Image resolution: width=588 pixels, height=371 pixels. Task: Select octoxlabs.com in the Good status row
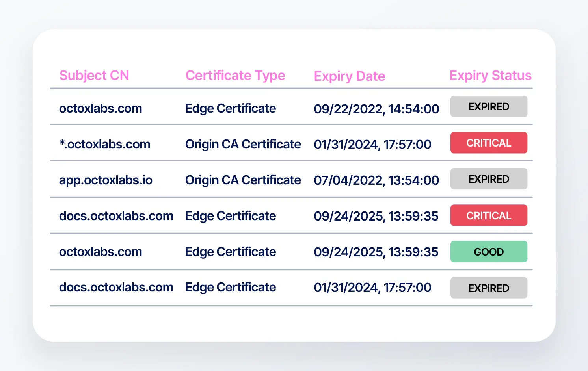(x=100, y=252)
